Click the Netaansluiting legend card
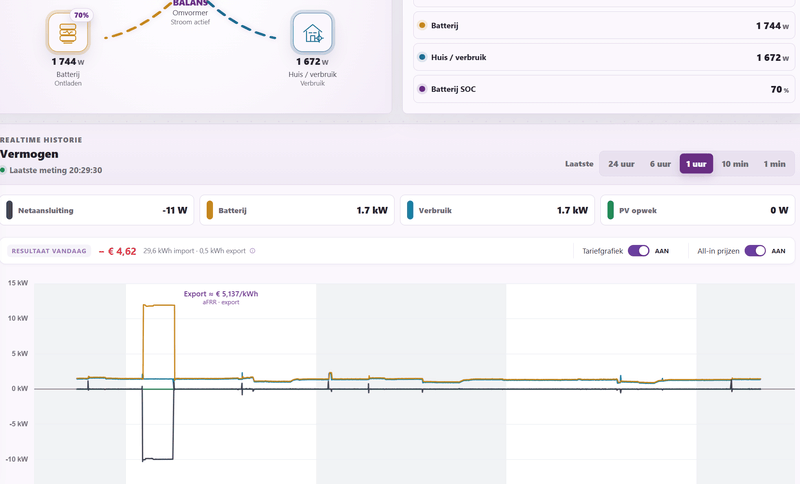Screen dimensions: 800x484 pyautogui.click(x=96, y=210)
